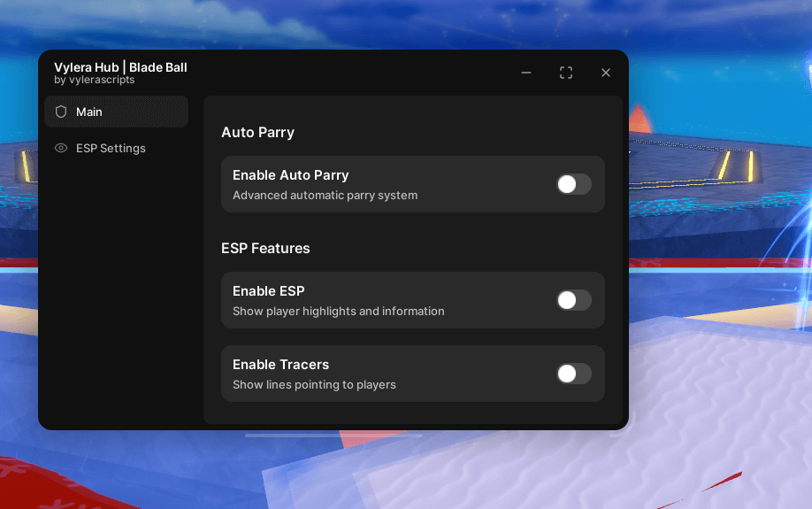This screenshot has height=509, width=812.
Task: Switch on the Enable Tracers toggle
Action: coord(573,374)
